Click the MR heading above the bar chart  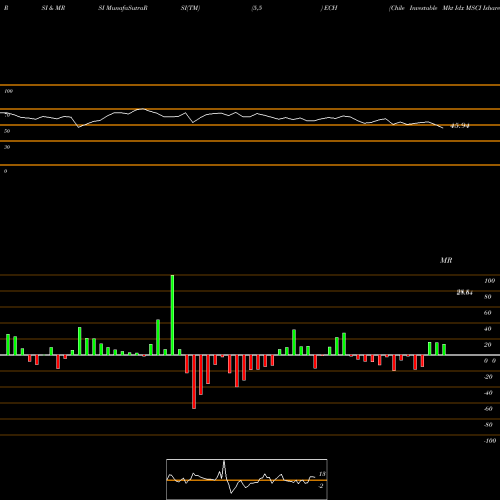(446, 260)
